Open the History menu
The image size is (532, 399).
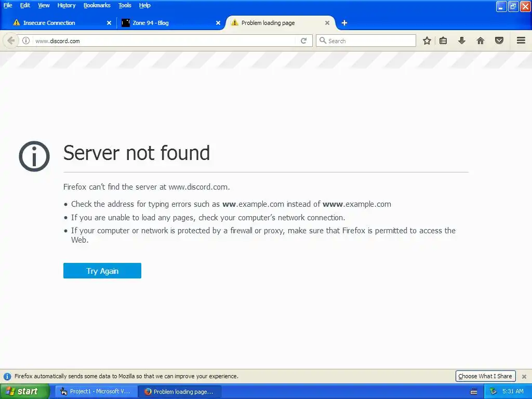pos(66,5)
